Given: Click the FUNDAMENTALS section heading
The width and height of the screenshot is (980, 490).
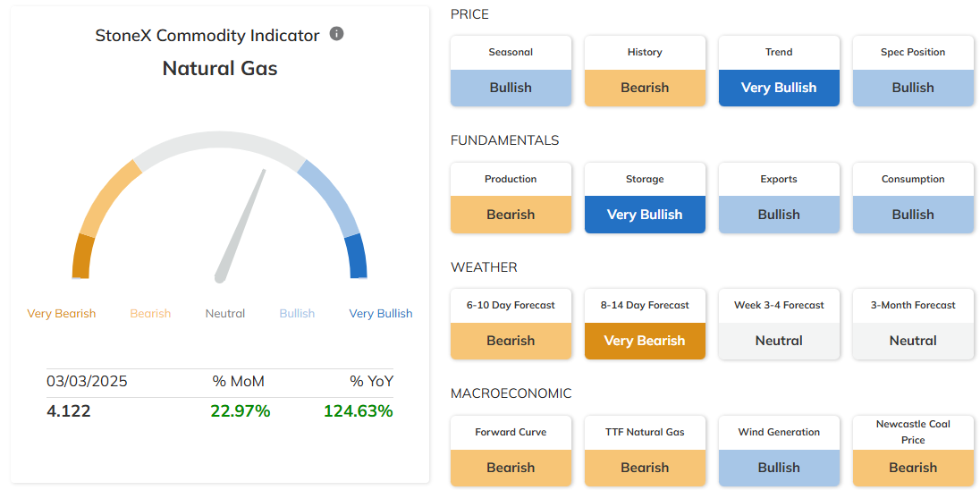Looking at the screenshot, I should 505,140.
